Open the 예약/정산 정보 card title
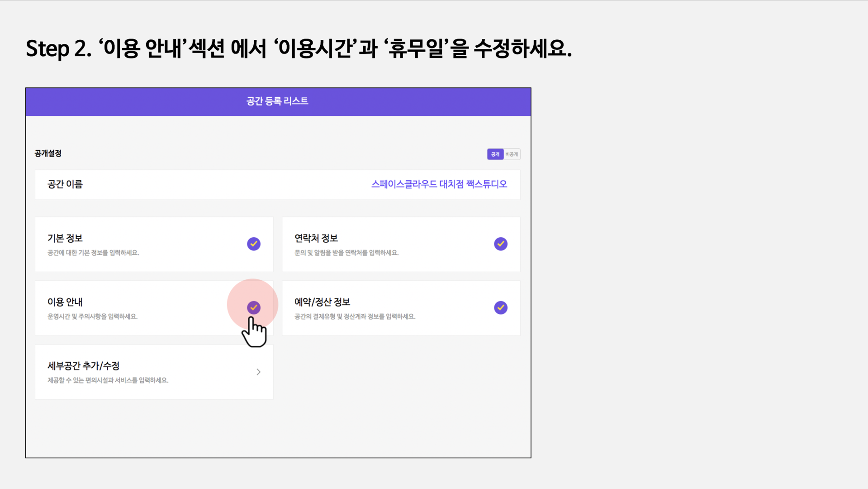 [322, 302]
